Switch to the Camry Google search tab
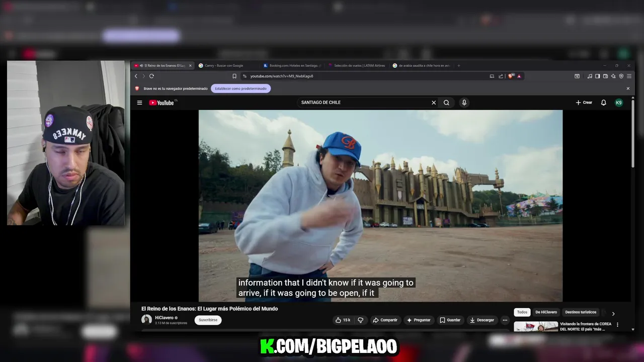 [x=224, y=65]
